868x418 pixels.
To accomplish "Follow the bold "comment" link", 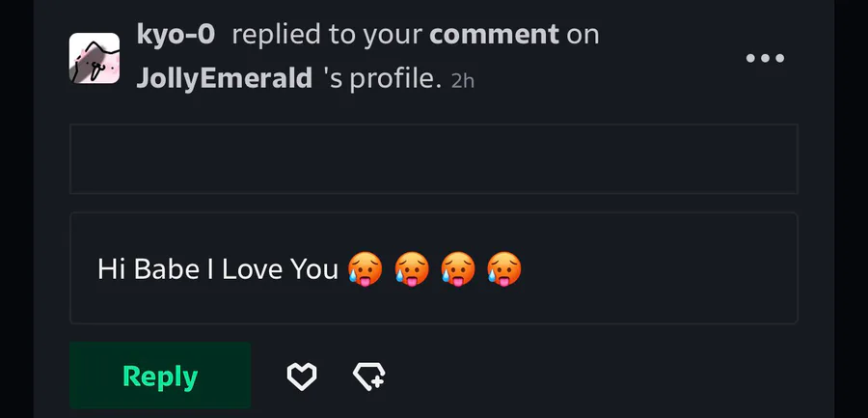I will click(x=494, y=36).
